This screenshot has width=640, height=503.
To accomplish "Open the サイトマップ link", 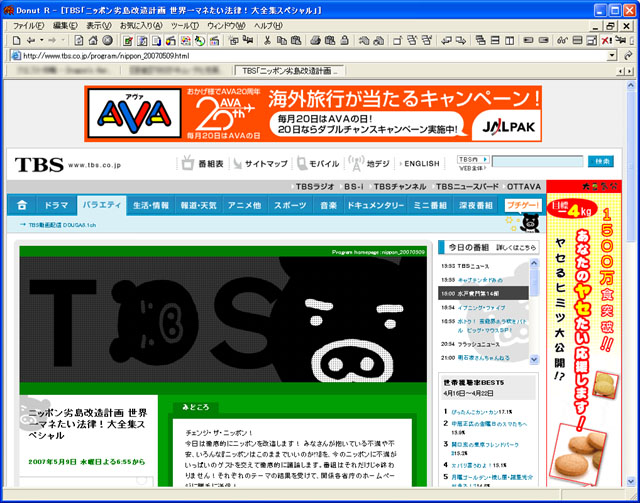I will 260,164.
